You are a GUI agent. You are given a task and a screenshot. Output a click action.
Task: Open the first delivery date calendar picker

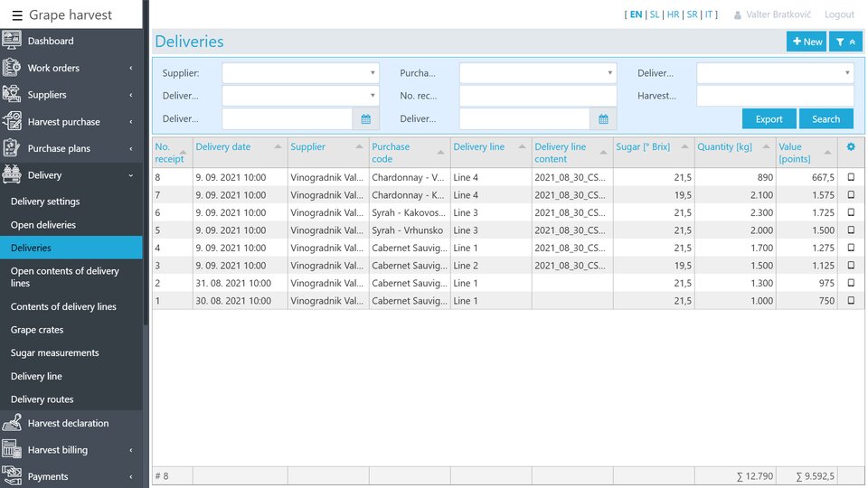[366, 118]
